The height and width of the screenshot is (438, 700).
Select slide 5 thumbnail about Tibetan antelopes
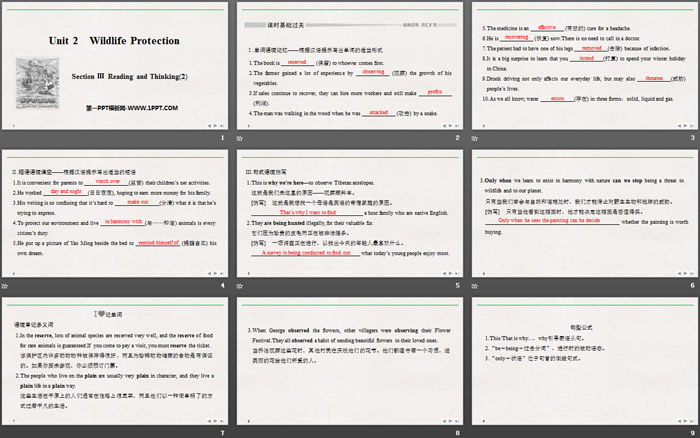[350, 213]
